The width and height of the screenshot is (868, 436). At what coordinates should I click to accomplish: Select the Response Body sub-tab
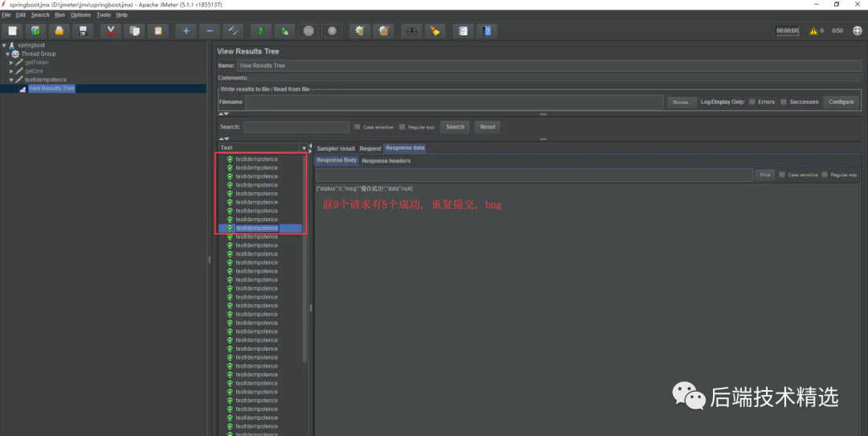tap(337, 160)
